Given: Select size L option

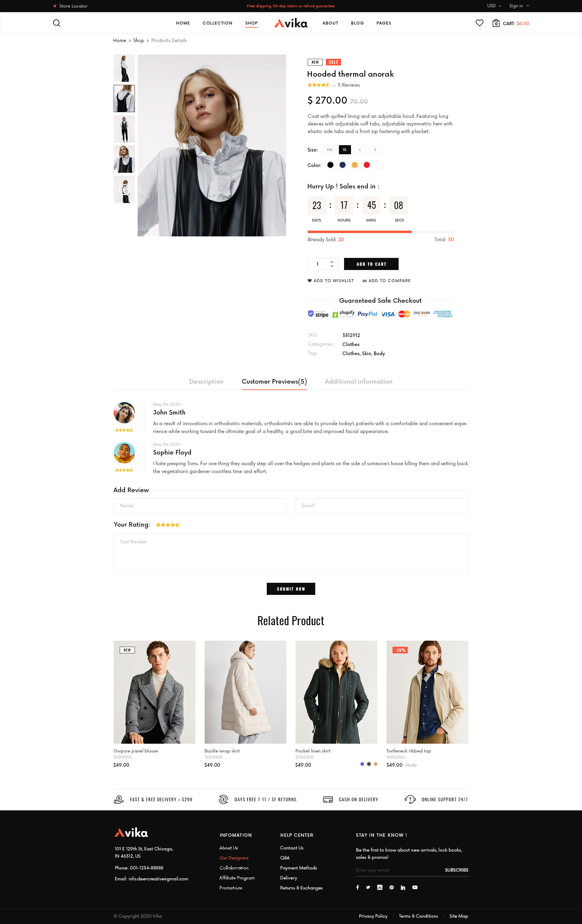Looking at the screenshot, I should [360, 150].
